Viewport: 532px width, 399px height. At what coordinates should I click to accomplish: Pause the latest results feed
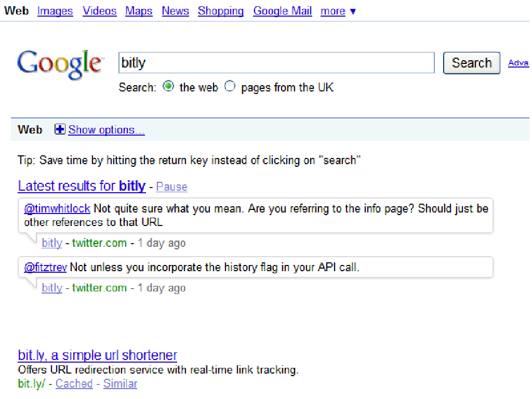pos(171,187)
